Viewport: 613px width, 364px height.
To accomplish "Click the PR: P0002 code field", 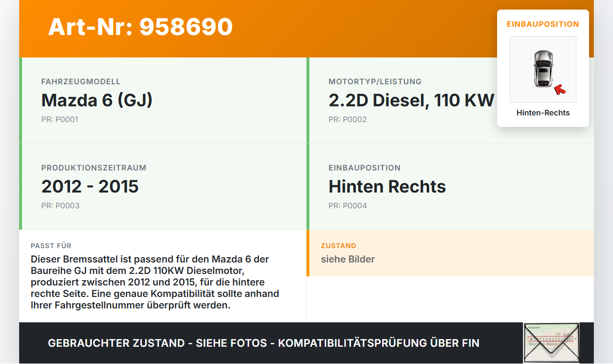I will tap(348, 119).
